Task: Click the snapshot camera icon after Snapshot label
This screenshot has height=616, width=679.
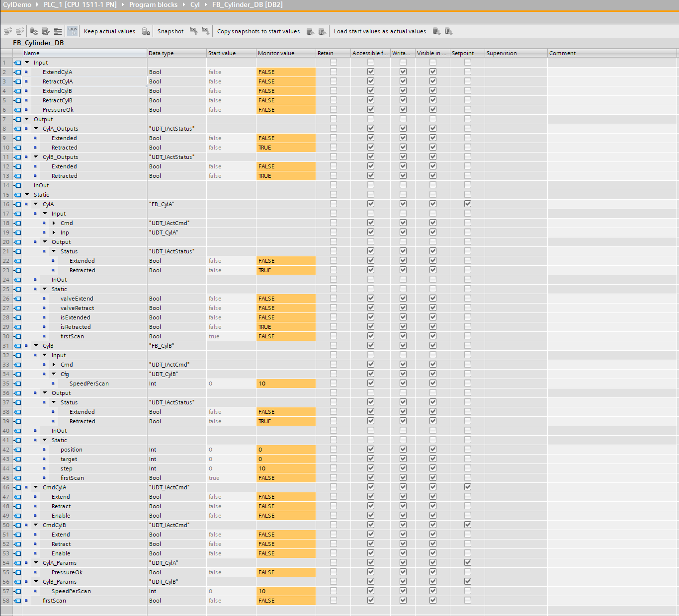Action: (x=194, y=31)
